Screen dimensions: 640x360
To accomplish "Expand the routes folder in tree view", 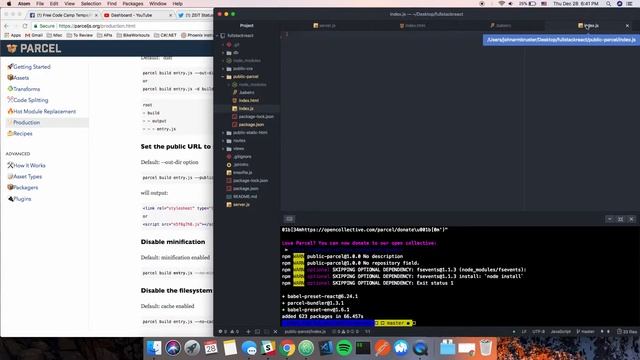I will pyautogui.click(x=223, y=140).
